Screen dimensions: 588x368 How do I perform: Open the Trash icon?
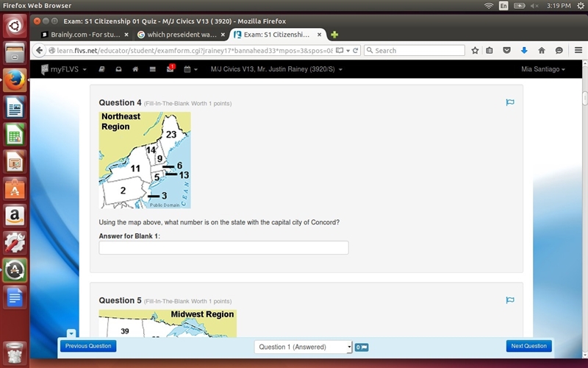coord(15,353)
